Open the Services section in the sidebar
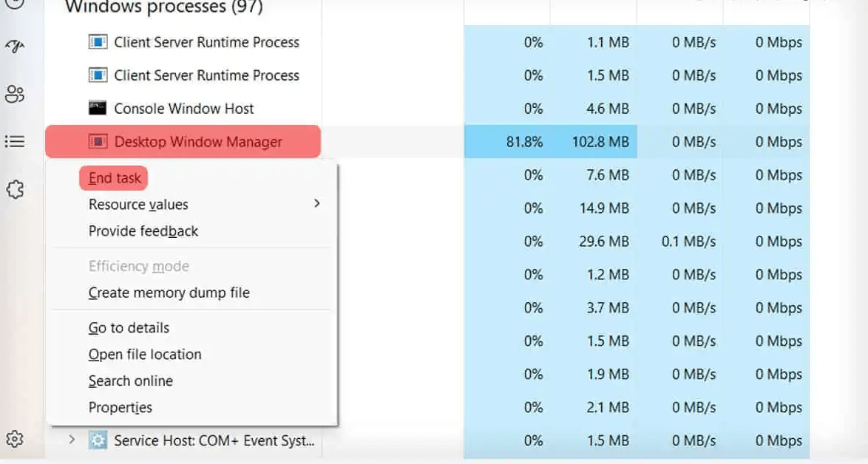Viewport: 868px width, 464px height. point(16,189)
